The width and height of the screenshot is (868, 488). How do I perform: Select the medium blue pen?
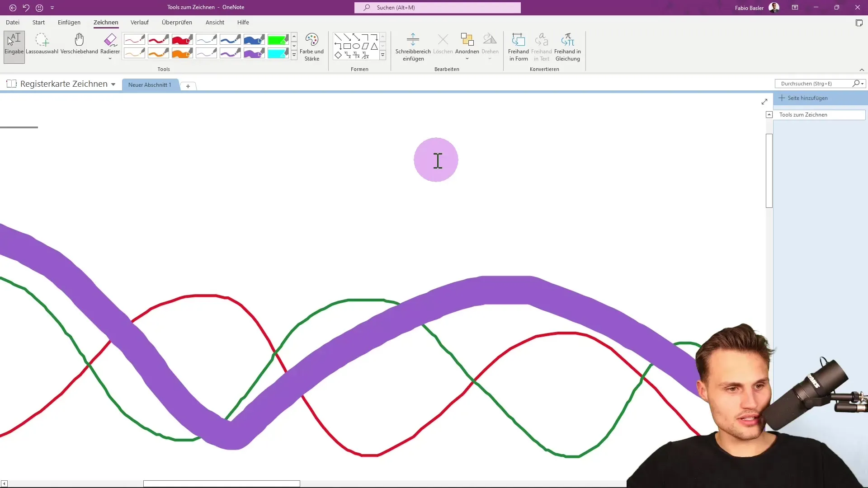point(230,40)
